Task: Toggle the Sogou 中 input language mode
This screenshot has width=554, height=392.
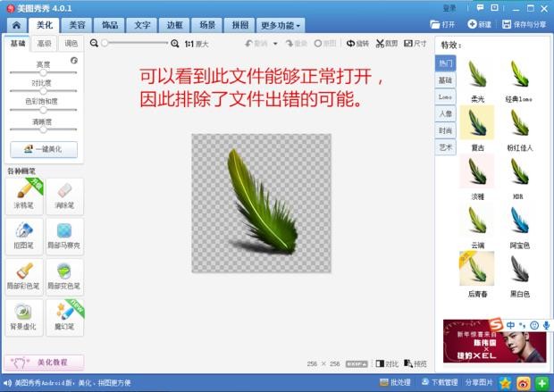Action: point(510,325)
